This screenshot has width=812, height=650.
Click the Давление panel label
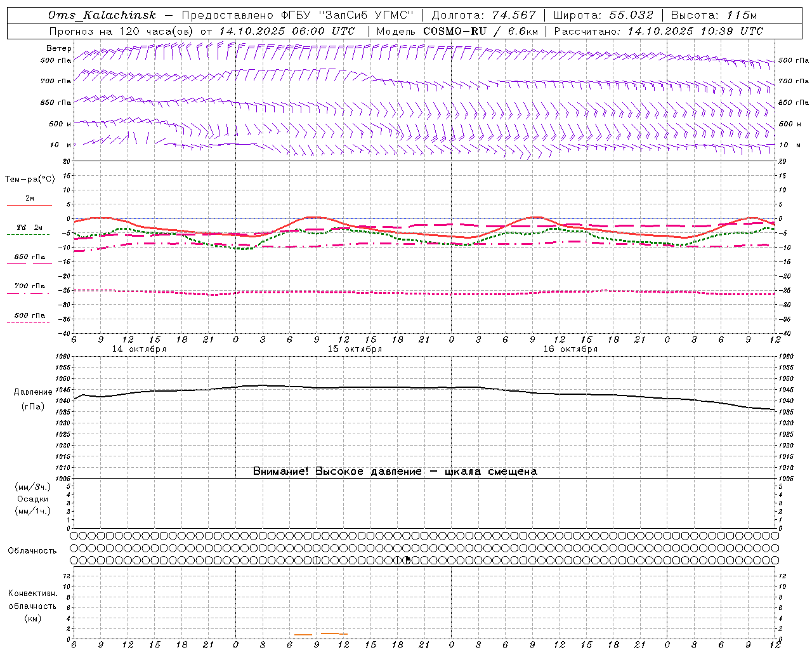(x=33, y=392)
